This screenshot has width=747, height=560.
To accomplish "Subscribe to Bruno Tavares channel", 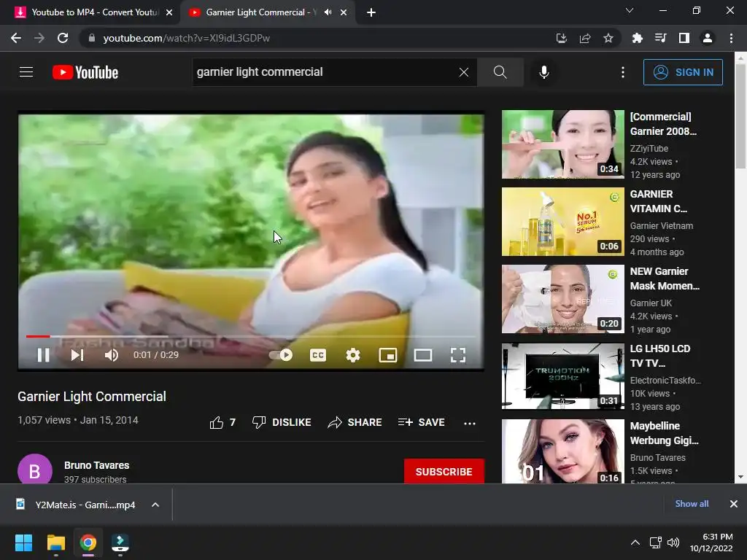I will pyautogui.click(x=444, y=472).
